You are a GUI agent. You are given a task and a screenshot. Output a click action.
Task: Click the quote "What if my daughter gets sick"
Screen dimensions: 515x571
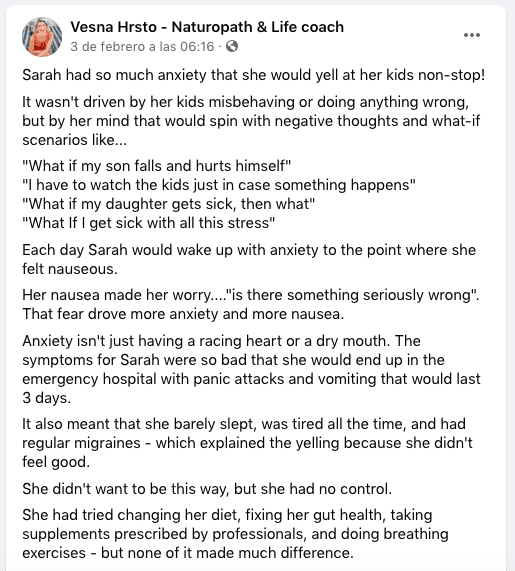169,204
